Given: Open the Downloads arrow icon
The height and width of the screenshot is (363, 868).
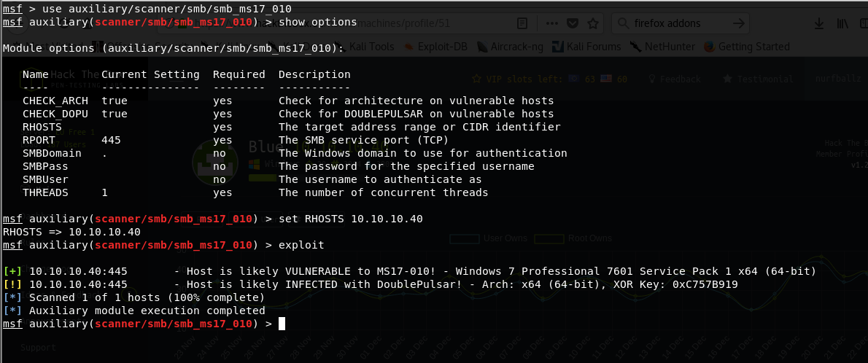Looking at the screenshot, I should pyautogui.click(x=819, y=23).
